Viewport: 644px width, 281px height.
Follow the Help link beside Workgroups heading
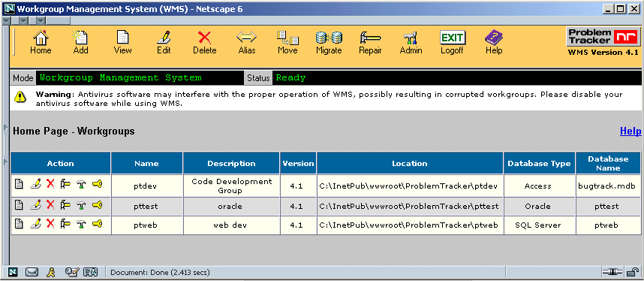click(630, 131)
